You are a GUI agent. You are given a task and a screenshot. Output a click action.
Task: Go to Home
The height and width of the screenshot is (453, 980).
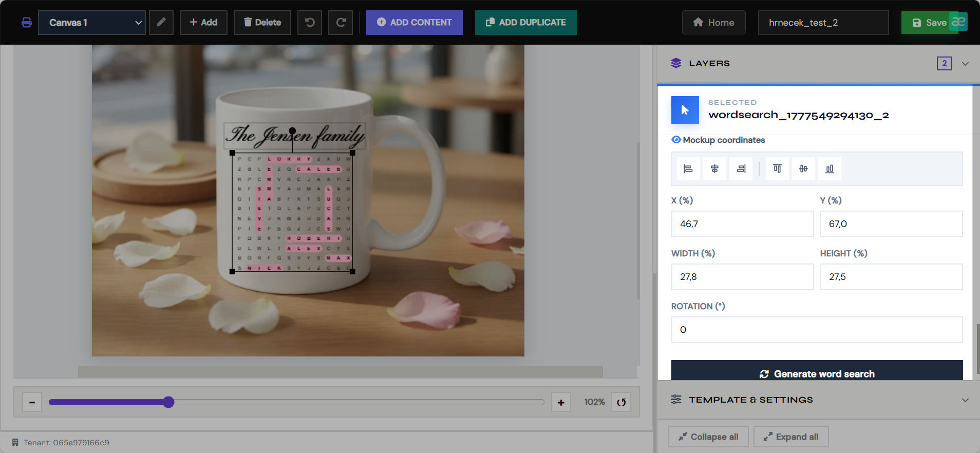[714, 23]
